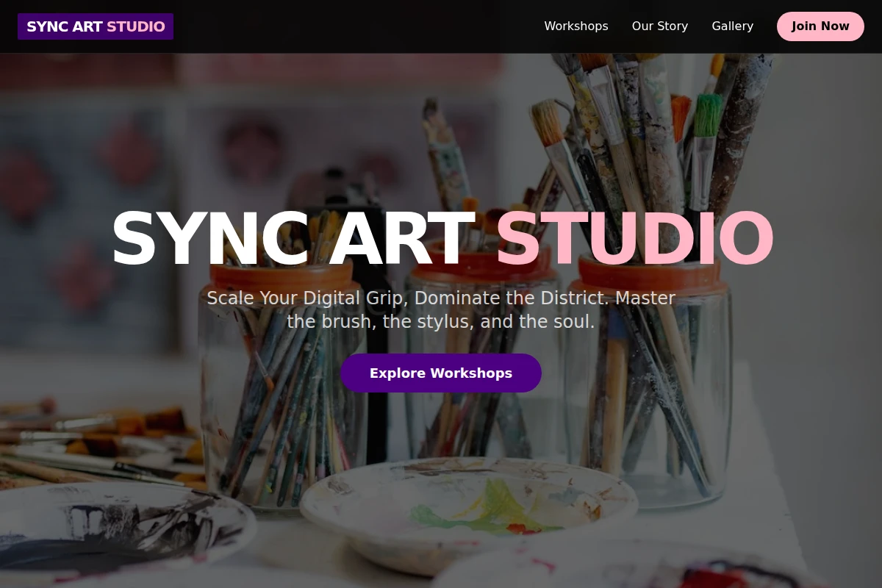Click the tagline beginning 'Scale Your Digital Grip'
Viewport: 882px width, 588px height.
click(441, 309)
